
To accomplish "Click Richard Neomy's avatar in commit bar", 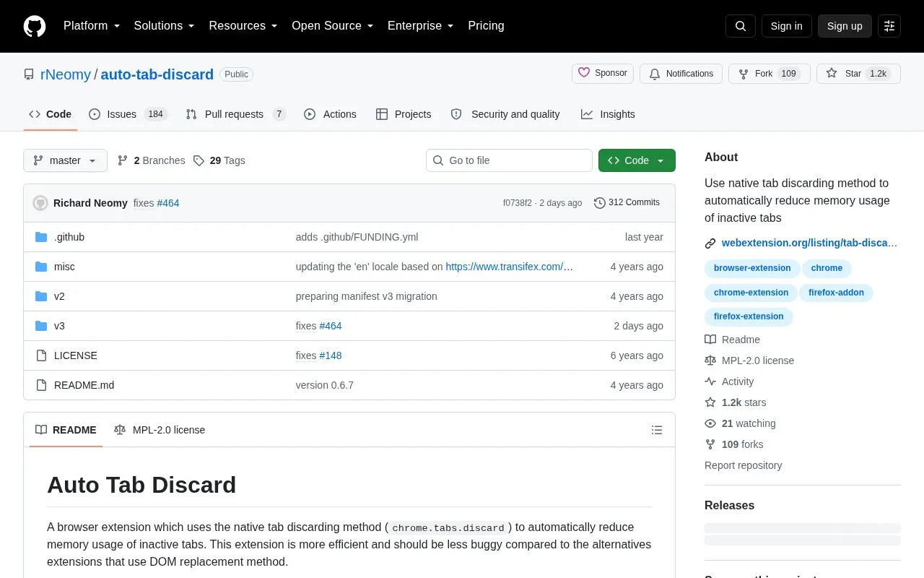I will 40,203.
